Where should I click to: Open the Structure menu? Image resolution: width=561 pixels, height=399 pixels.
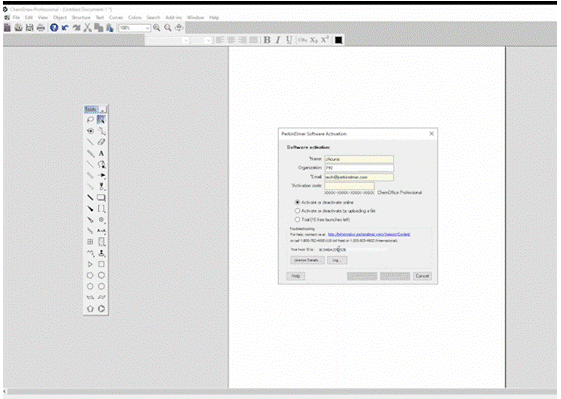81,17
